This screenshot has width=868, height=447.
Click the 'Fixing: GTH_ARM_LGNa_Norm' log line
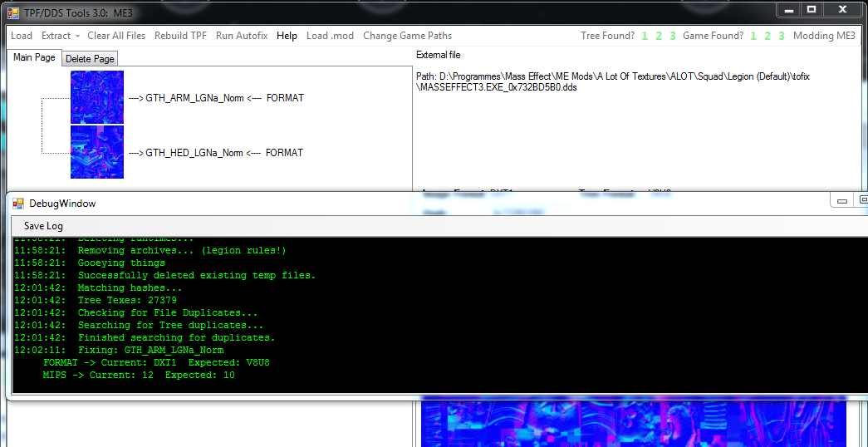point(119,350)
